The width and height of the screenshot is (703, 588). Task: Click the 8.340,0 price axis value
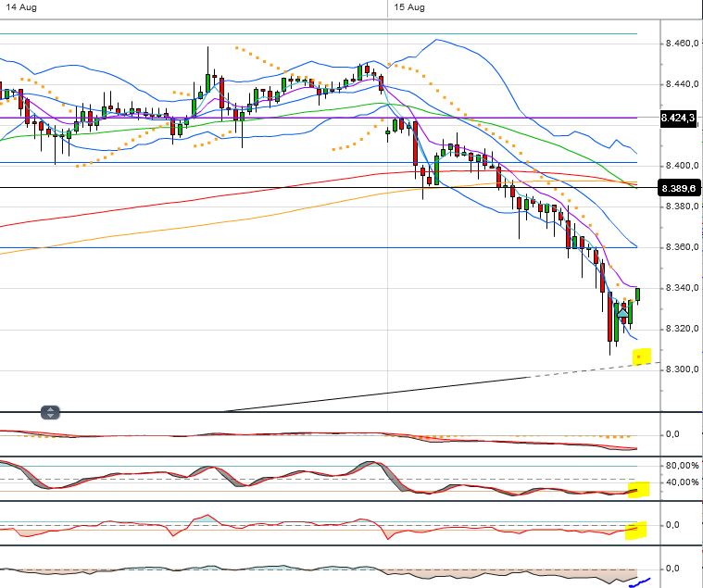[x=682, y=288]
